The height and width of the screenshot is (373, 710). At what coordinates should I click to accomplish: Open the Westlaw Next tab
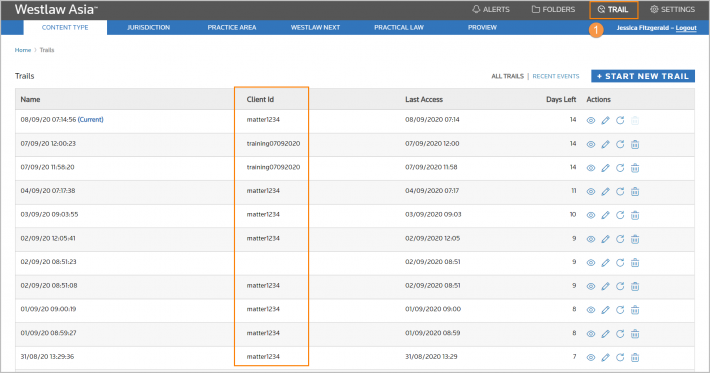(x=315, y=28)
